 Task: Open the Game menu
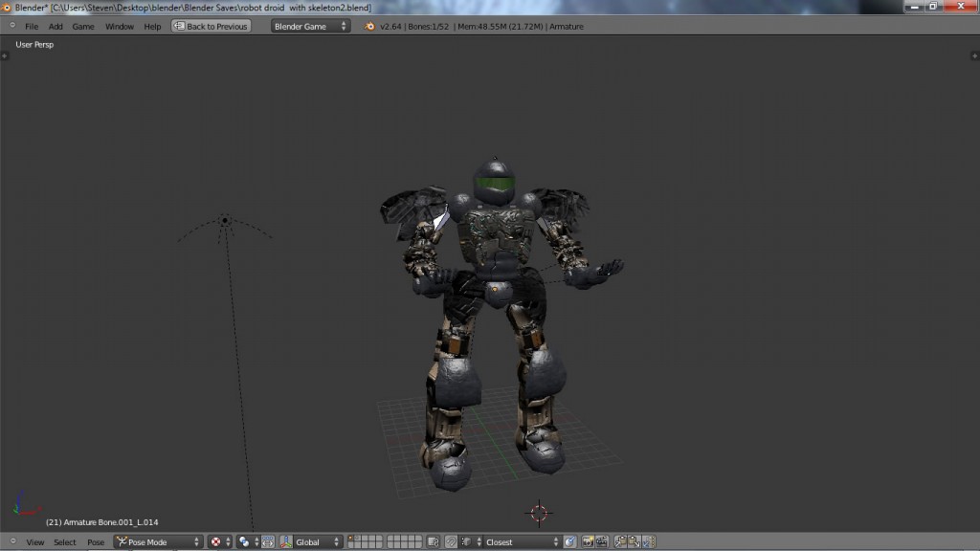point(82,27)
